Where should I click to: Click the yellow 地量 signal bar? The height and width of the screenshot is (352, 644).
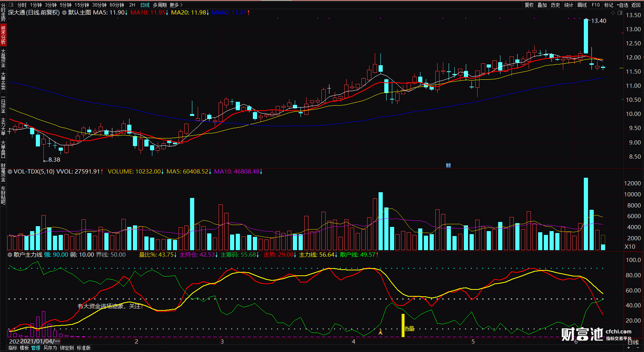pyautogui.click(x=403, y=325)
